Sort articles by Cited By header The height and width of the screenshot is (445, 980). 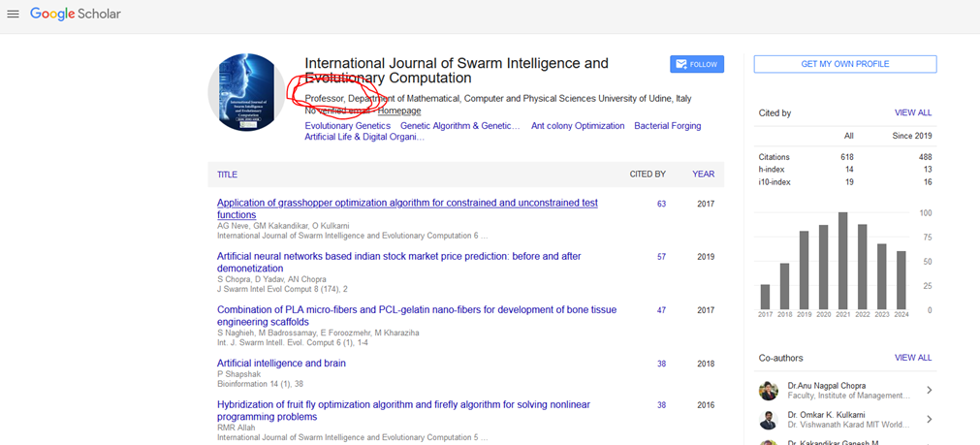648,175
